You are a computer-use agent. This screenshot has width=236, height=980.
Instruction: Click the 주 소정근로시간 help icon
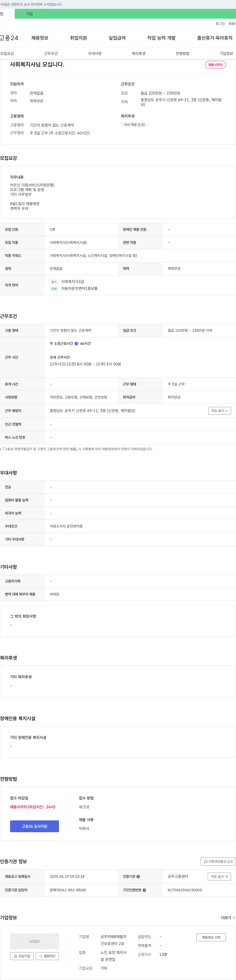76,344
